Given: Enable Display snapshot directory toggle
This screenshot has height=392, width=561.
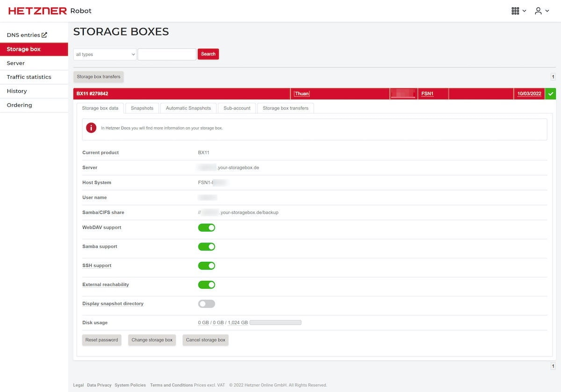Looking at the screenshot, I should pos(207,304).
